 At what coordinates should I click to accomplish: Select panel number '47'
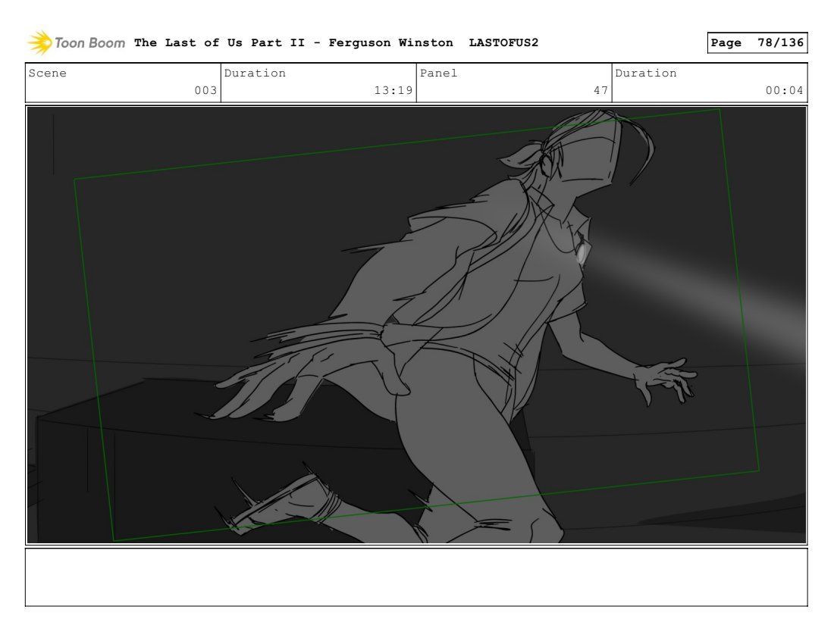pos(601,90)
